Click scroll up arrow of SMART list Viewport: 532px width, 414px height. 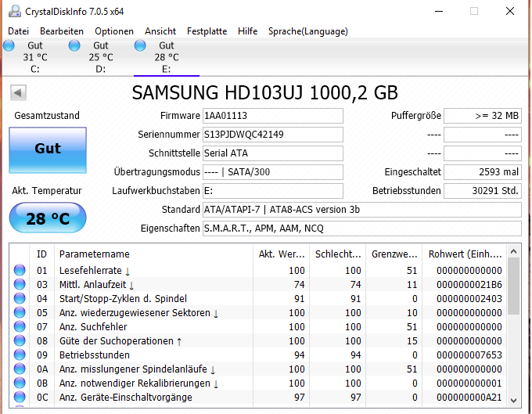tap(514, 251)
